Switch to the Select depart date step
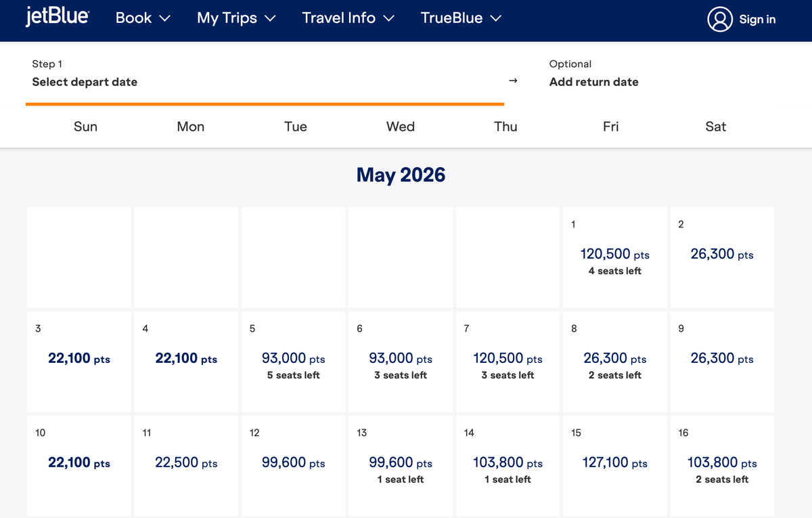 [x=85, y=81]
